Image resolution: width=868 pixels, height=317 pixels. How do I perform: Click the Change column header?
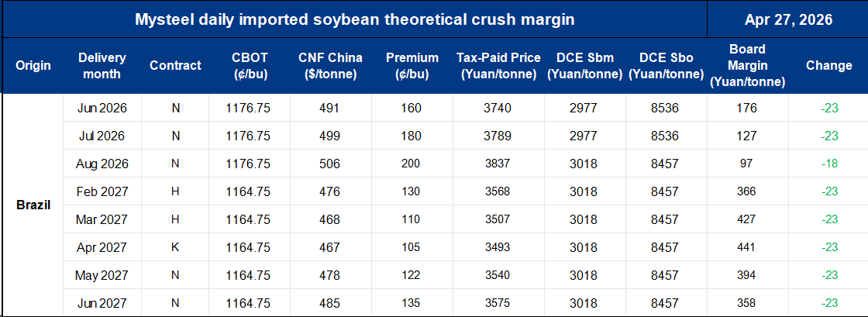pos(828,66)
